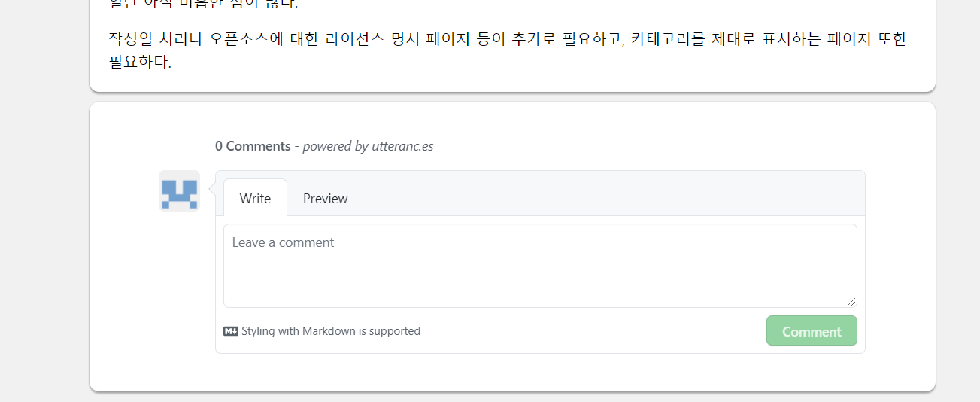
Task: Open the Preview tab
Action: coord(325,199)
